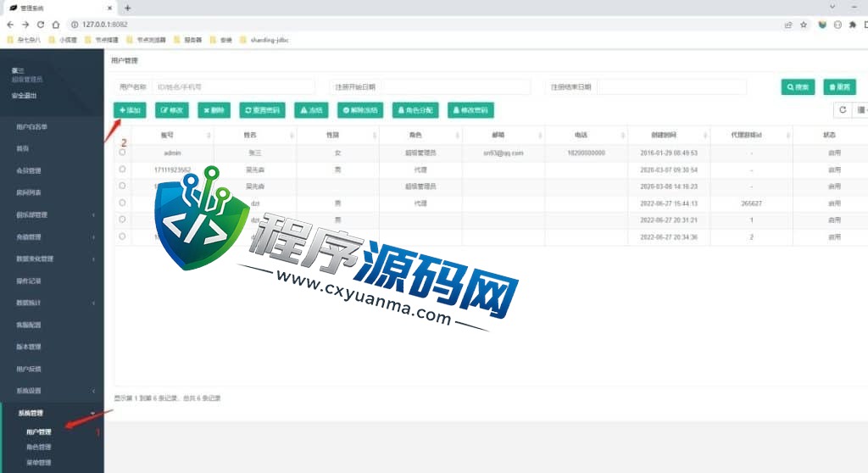
Task: Click the 修改 edit button
Action: click(x=171, y=110)
